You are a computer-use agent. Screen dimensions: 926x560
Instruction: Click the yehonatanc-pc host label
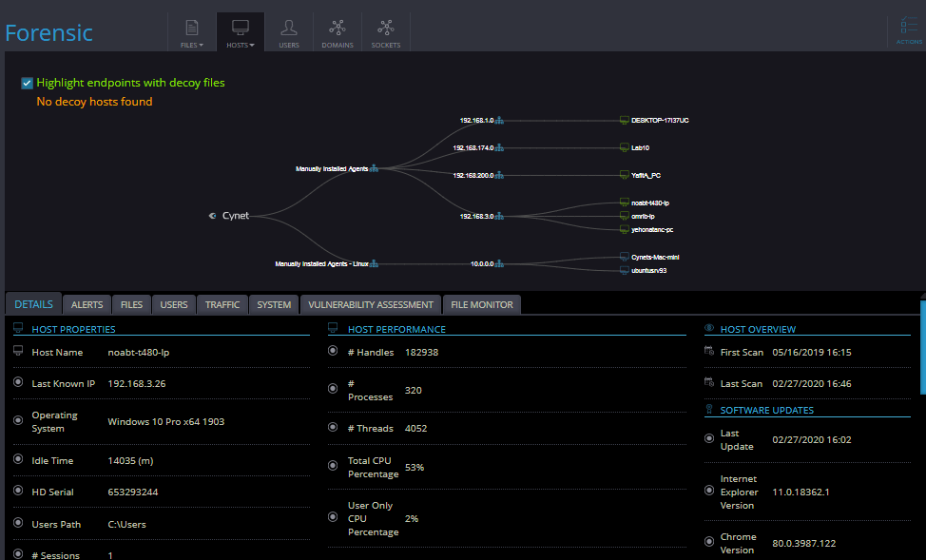[652, 230]
